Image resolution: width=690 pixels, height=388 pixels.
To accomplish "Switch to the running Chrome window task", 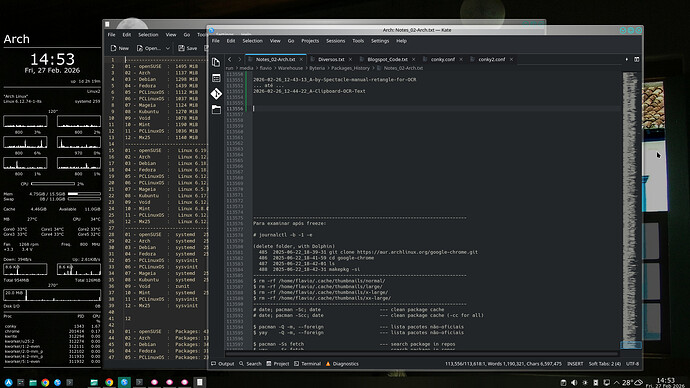I will pos(109,382).
